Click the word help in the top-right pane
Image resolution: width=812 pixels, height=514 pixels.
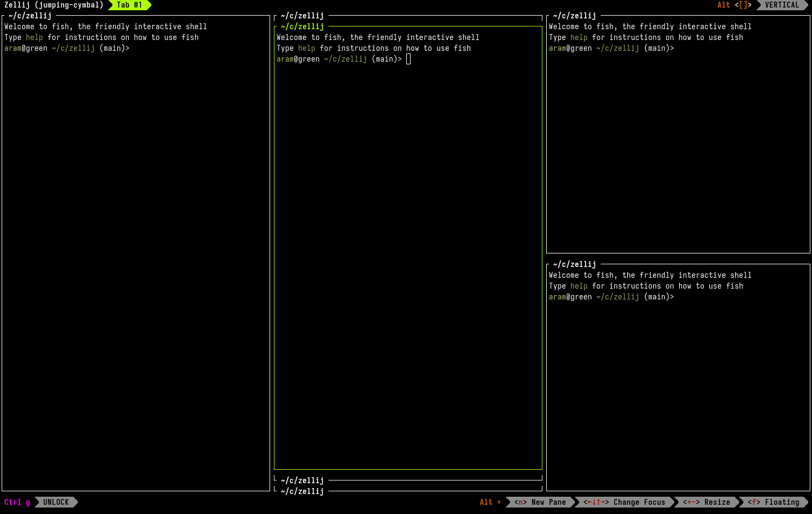[579, 37]
